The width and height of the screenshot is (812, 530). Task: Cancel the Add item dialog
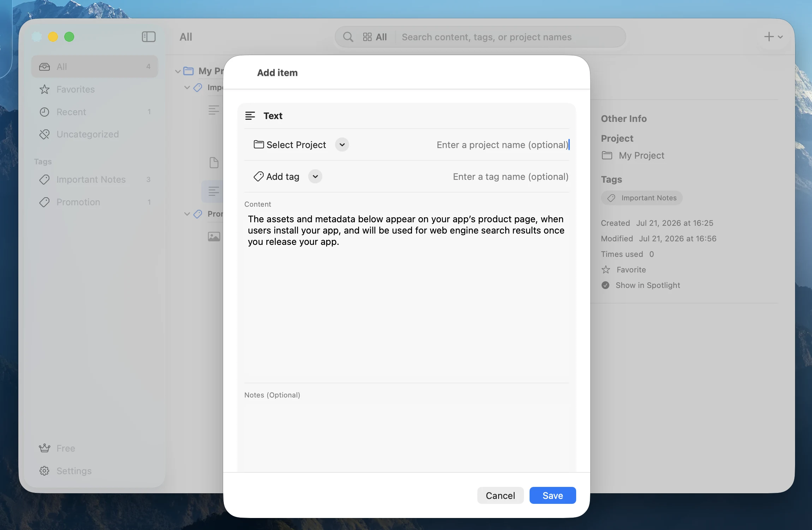pos(500,495)
